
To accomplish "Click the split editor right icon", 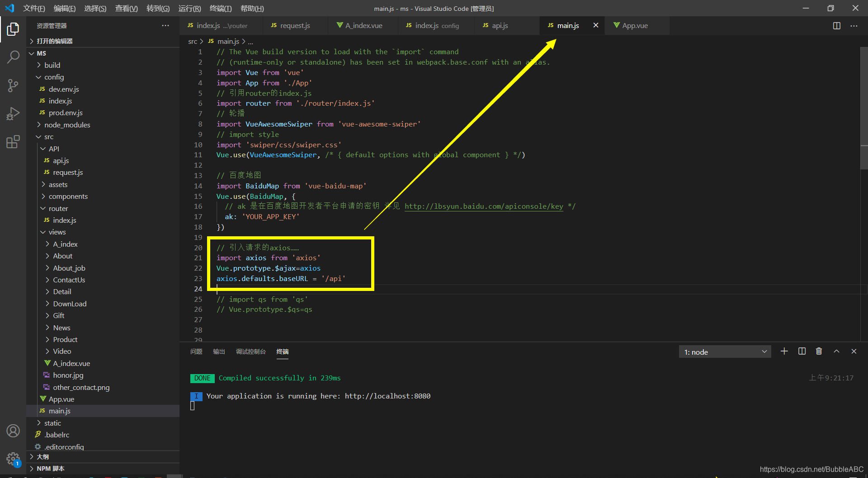I will [837, 26].
